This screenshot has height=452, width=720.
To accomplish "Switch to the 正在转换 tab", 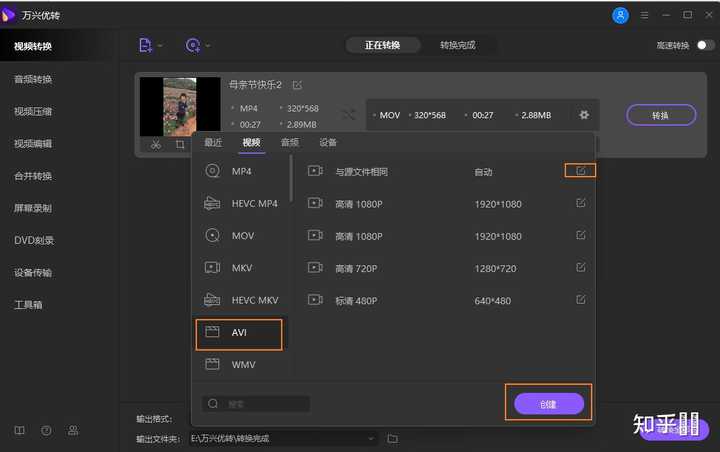I will pyautogui.click(x=382, y=45).
